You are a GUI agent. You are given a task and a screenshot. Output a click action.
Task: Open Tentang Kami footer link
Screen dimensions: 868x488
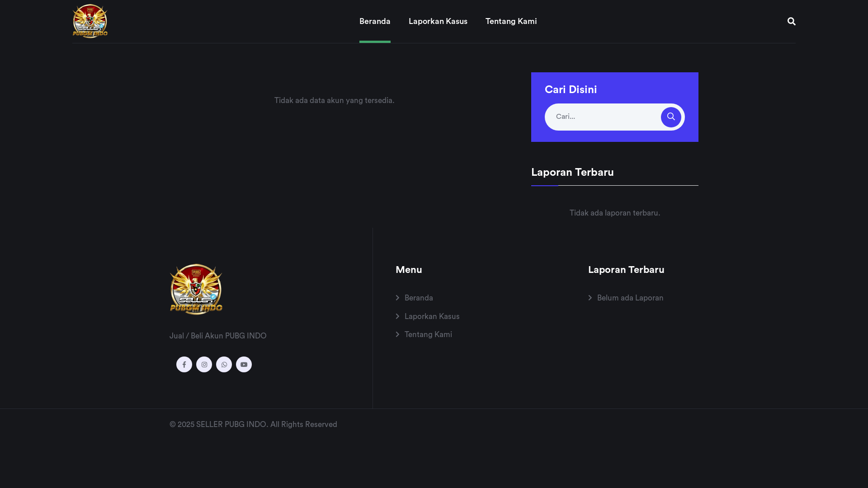[x=428, y=334]
